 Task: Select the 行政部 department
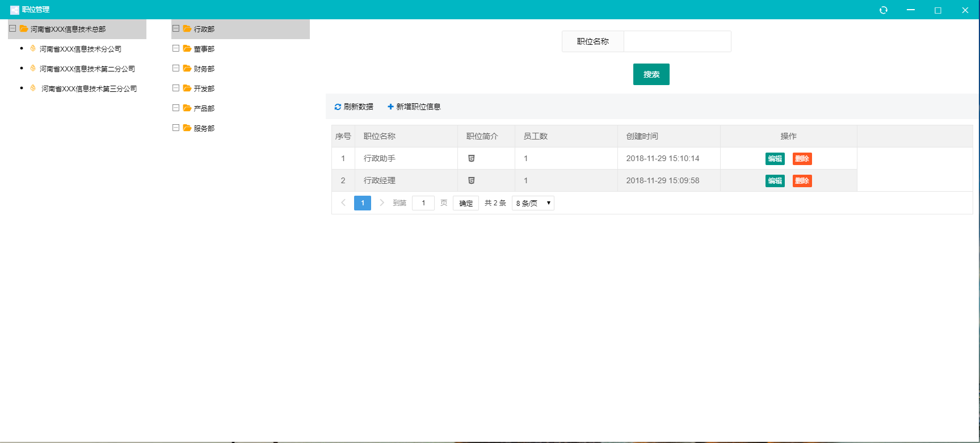(x=204, y=29)
